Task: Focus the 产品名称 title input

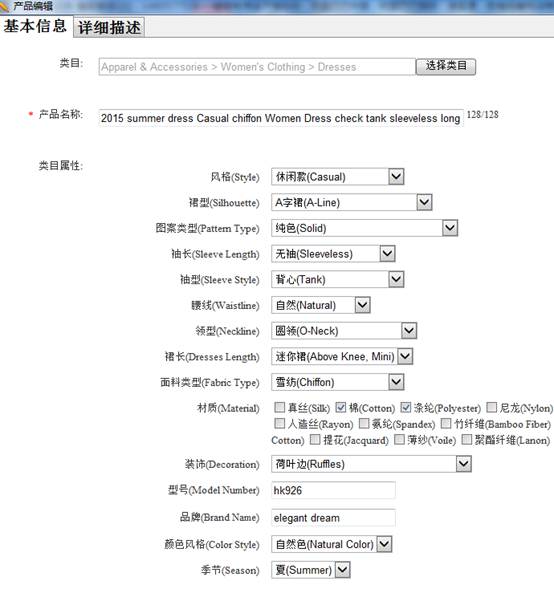Action: point(281,118)
